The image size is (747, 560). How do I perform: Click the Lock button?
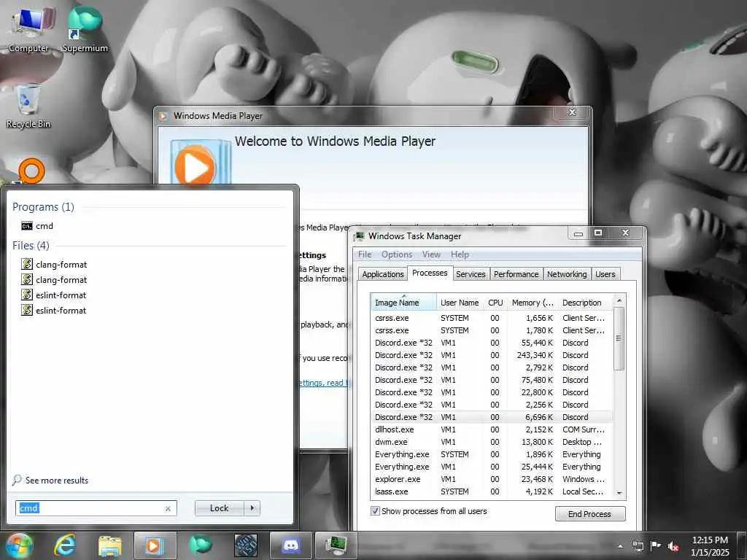(x=219, y=508)
